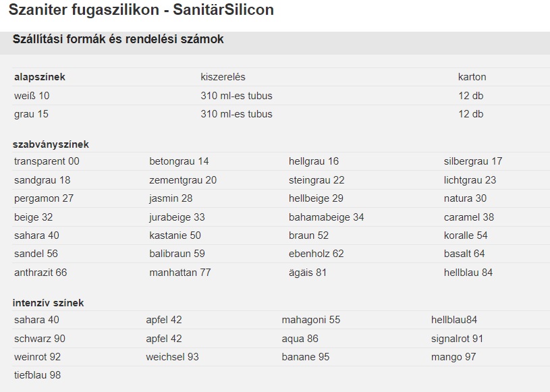Click the 'bahamabeige 34' color text
The height and width of the screenshot is (392, 550).
[326, 217]
